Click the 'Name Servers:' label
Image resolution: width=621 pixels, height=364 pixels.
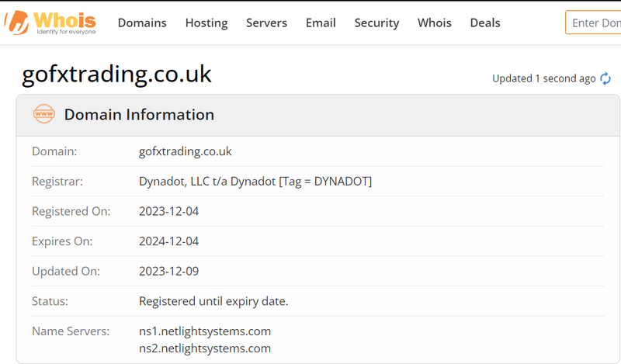71,331
